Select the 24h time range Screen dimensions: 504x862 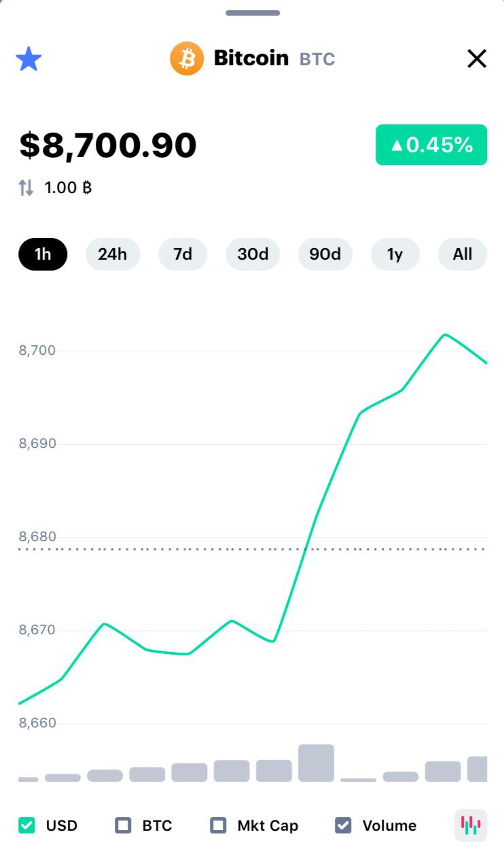113,254
